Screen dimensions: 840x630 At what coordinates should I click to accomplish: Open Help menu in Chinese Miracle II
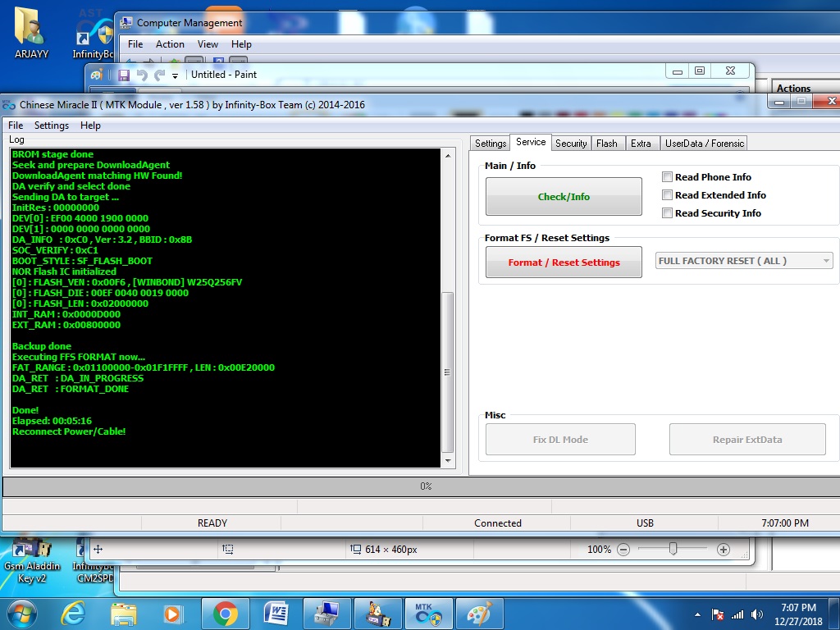90,126
